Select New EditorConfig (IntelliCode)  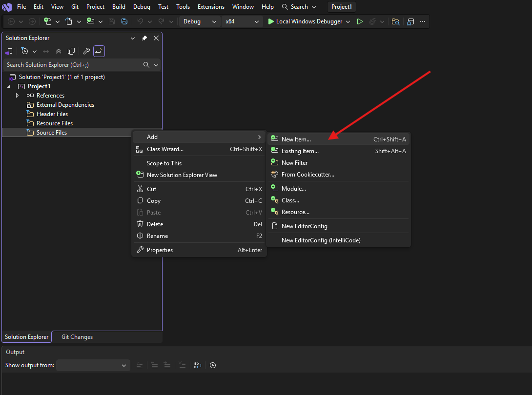339,240
